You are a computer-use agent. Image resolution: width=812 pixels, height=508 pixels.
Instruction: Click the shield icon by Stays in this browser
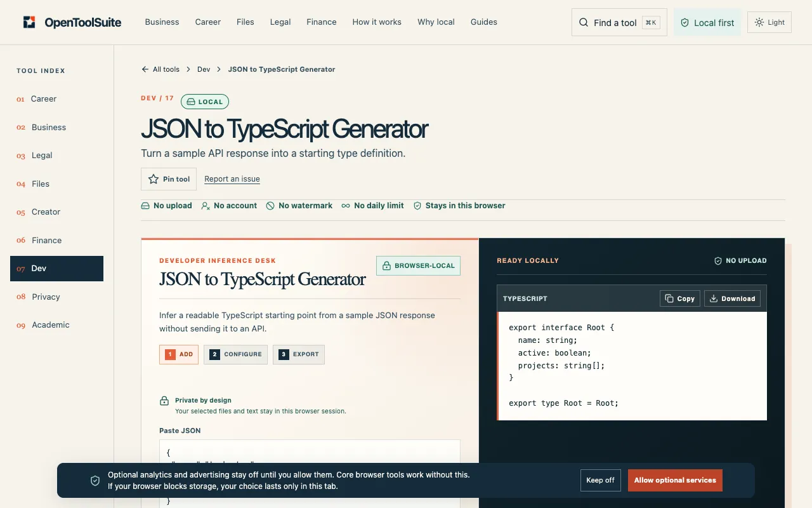pos(417,206)
